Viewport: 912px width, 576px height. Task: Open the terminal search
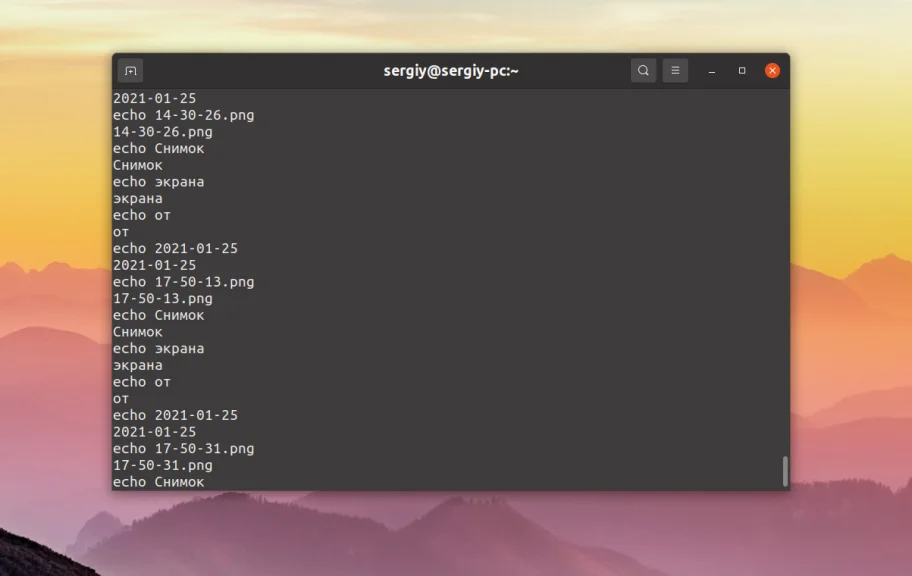tap(643, 70)
